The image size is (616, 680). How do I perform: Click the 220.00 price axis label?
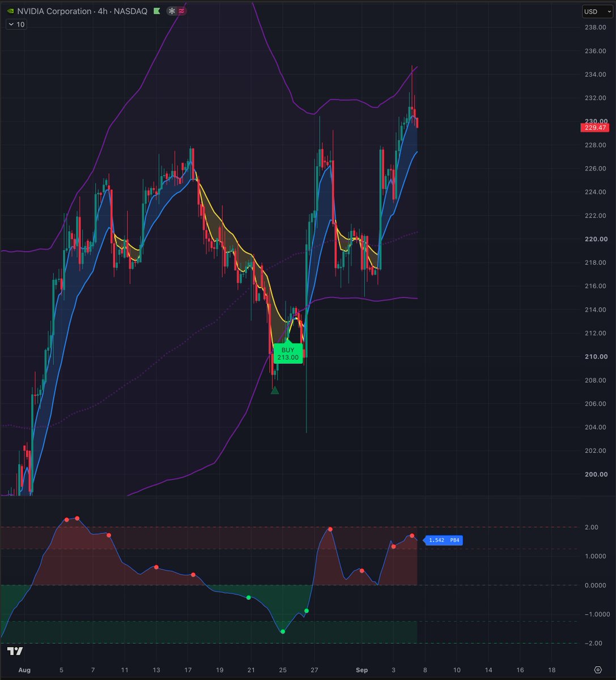(x=596, y=239)
